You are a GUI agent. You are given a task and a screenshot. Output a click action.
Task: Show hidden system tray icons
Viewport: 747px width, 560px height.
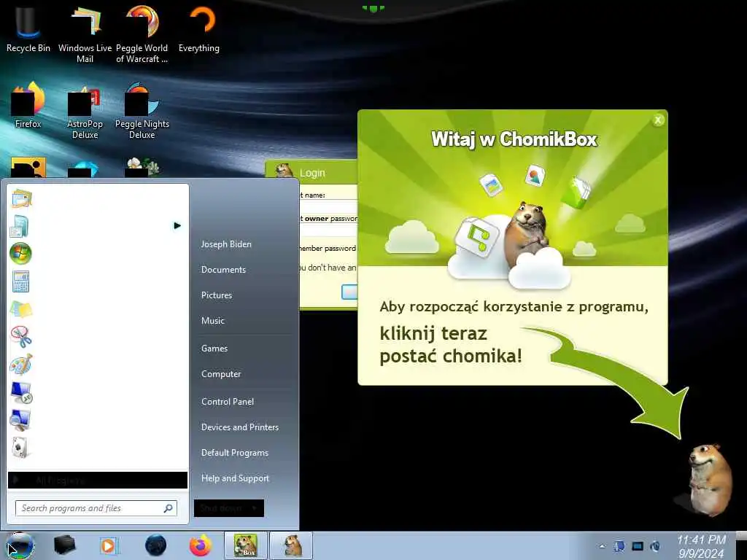tap(602, 546)
